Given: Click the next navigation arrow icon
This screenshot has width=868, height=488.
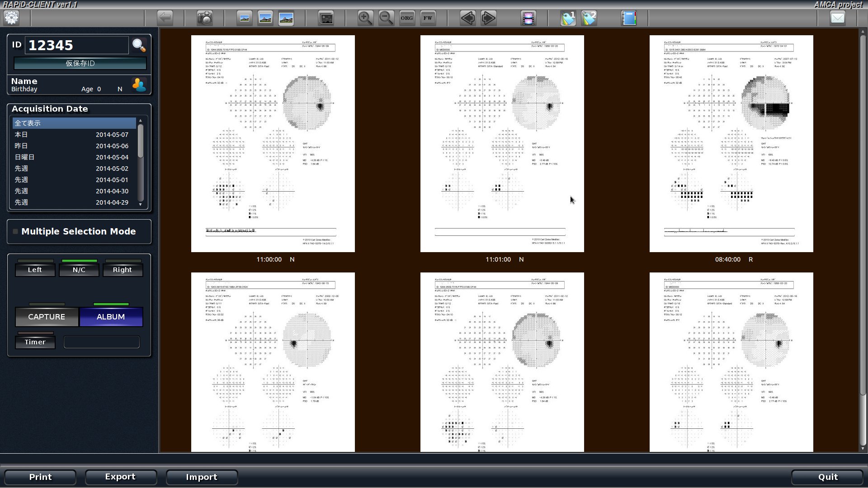Looking at the screenshot, I should 488,18.
